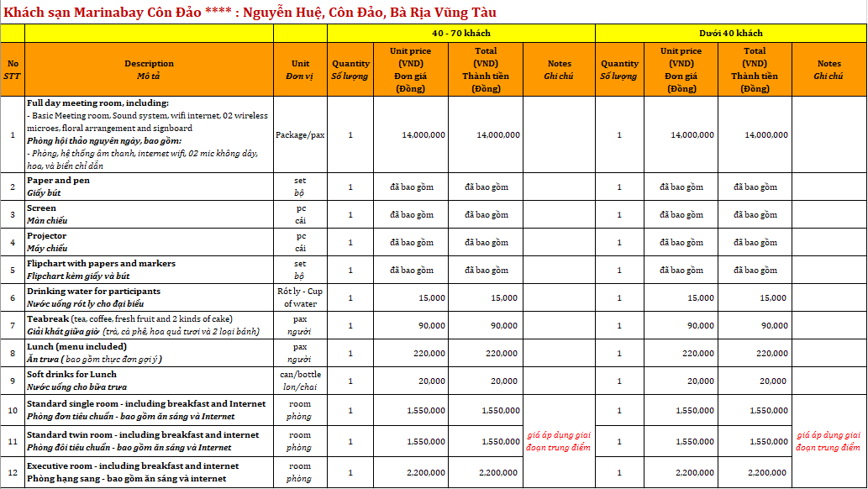
Task: Click meeting room unit price 14,000,000 under 40-70 khách
Action: coord(411,134)
